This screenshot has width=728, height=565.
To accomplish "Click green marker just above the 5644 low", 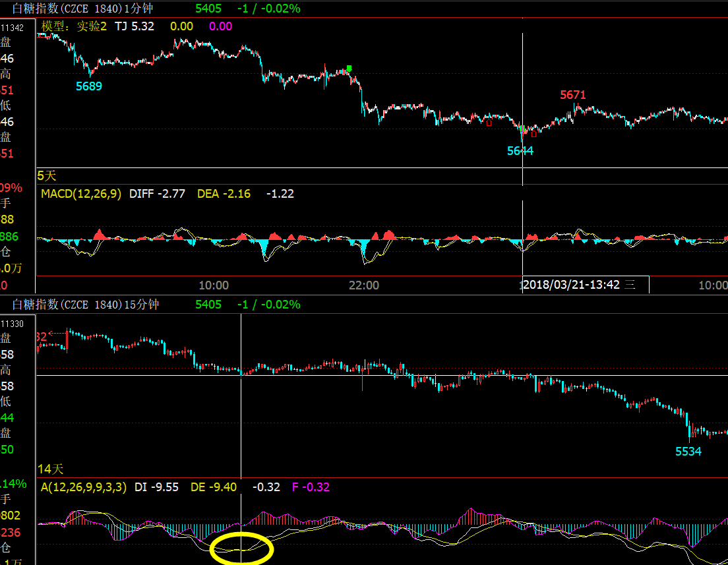I will pyautogui.click(x=521, y=129).
